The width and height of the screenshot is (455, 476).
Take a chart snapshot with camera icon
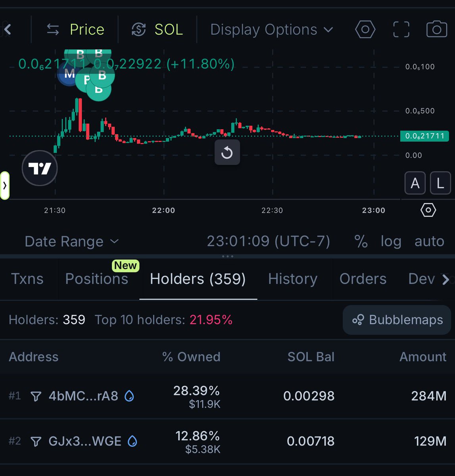coord(436,29)
